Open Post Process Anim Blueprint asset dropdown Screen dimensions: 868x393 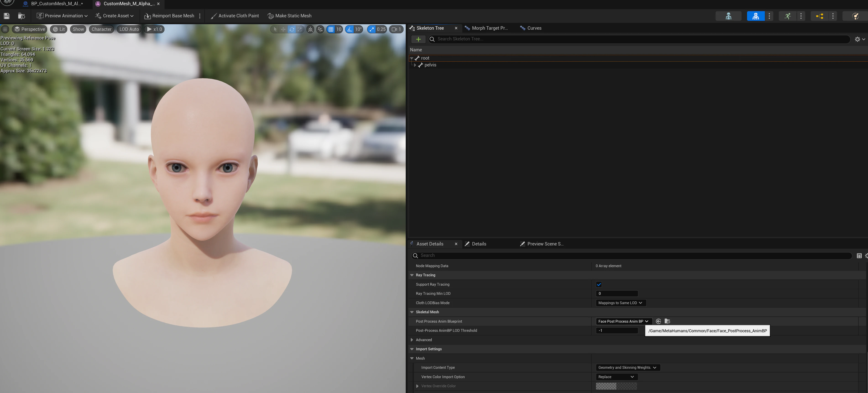(624, 321)
